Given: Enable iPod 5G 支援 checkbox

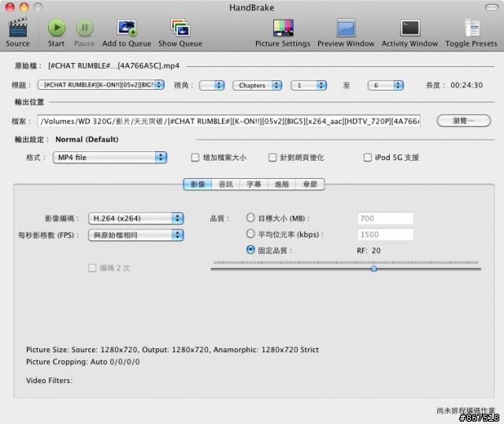Looking at the screenshot, I should pyautogui.click(x=367, y=158).
